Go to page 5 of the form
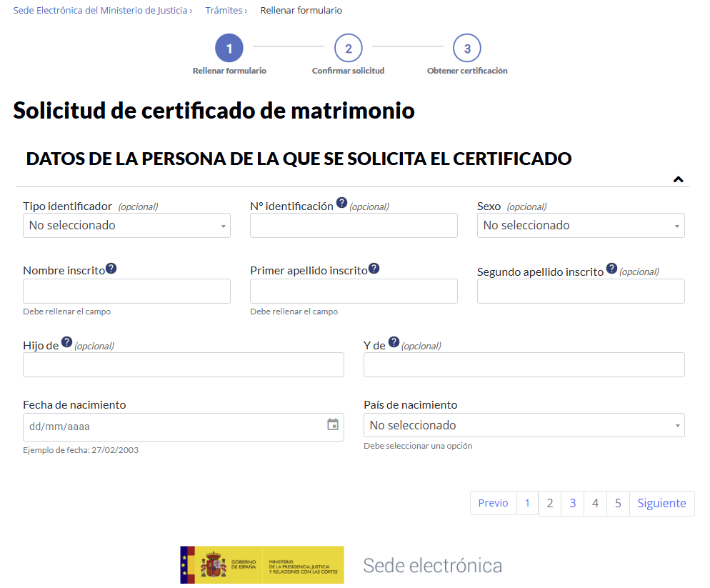This screenshot has width=710, height=588. point(617,503)
